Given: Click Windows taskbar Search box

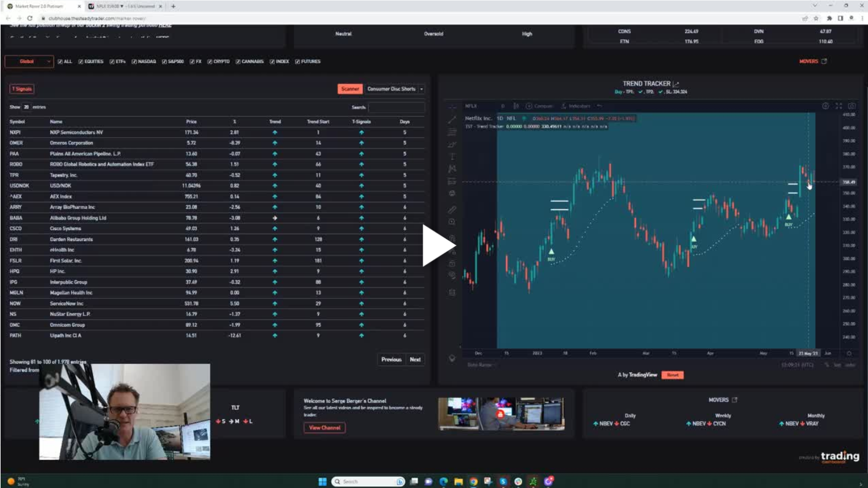Looking at the screenshot, I should tap(368, 482).
